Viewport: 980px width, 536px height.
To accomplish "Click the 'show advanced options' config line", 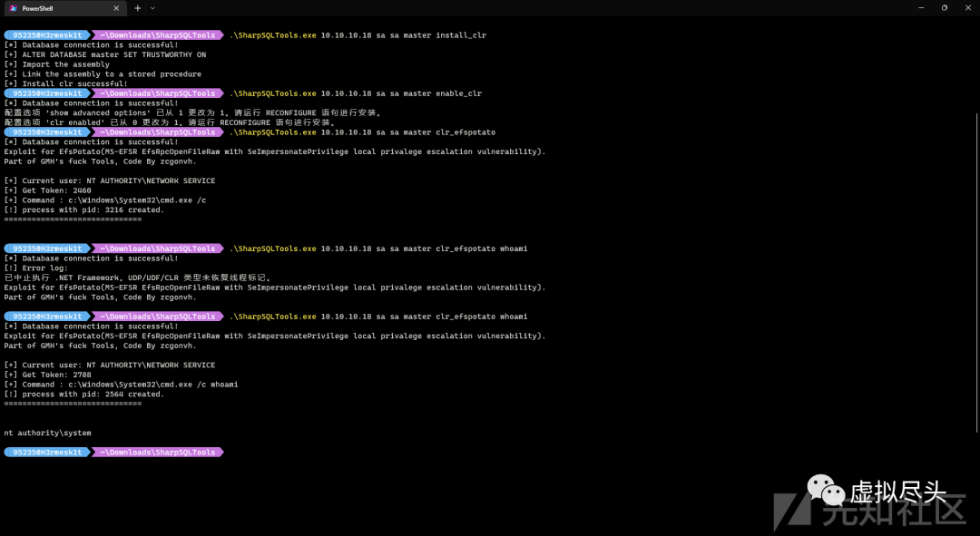I will pos(192,113).
